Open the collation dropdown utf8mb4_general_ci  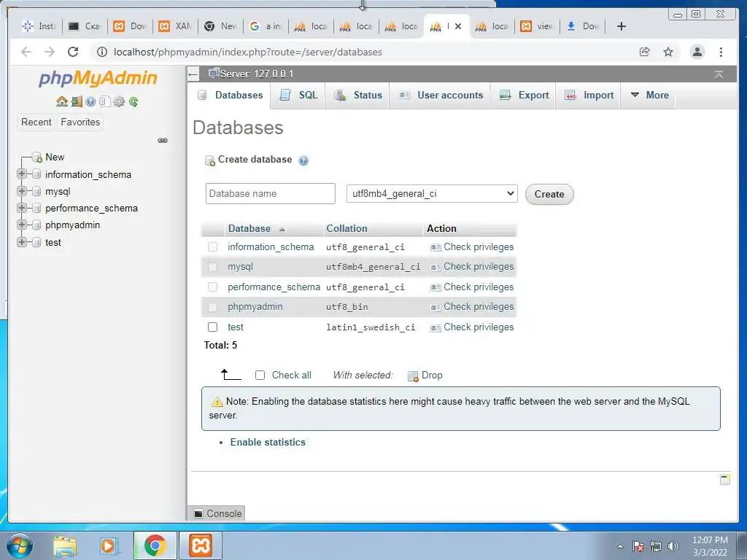coord(432,194)
